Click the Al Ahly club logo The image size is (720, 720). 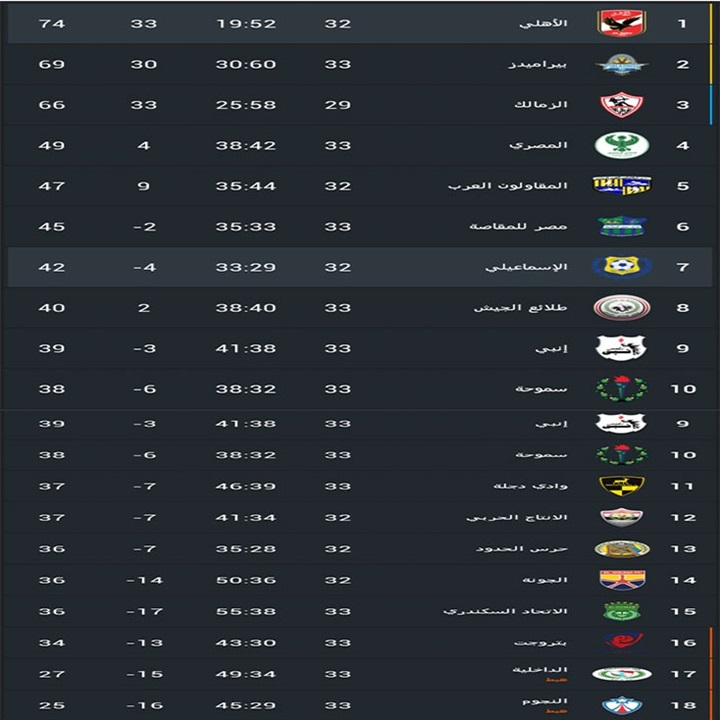pos(621,22)
